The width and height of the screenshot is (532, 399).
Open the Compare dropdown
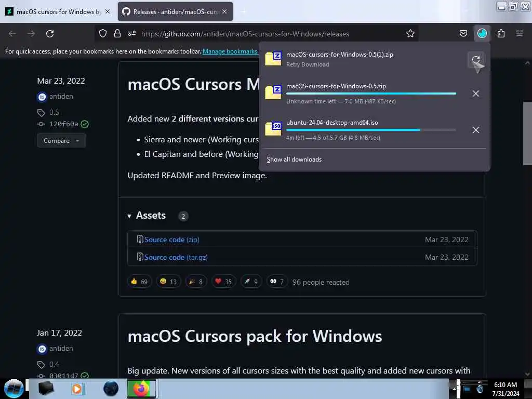[x=61, y=140]
